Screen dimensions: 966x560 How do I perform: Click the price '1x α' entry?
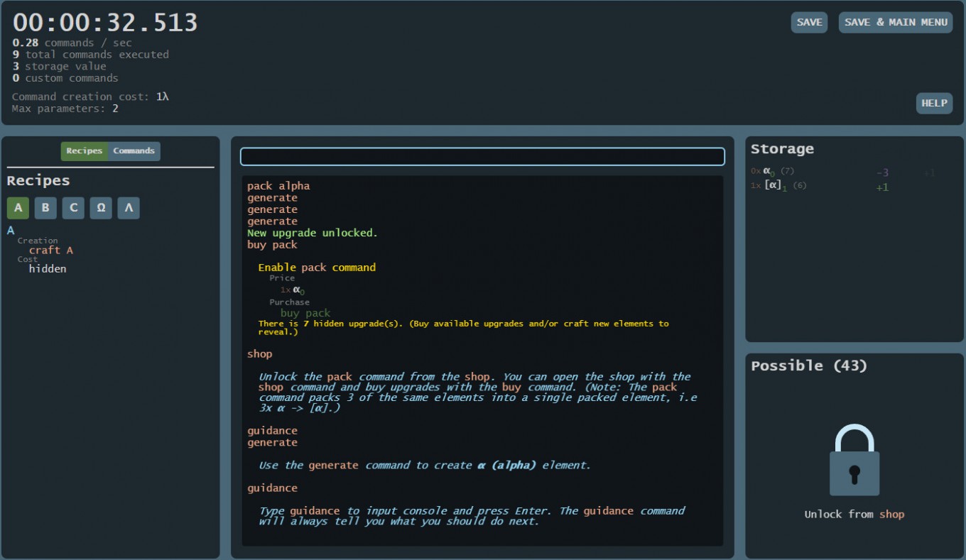coord(293,290)
